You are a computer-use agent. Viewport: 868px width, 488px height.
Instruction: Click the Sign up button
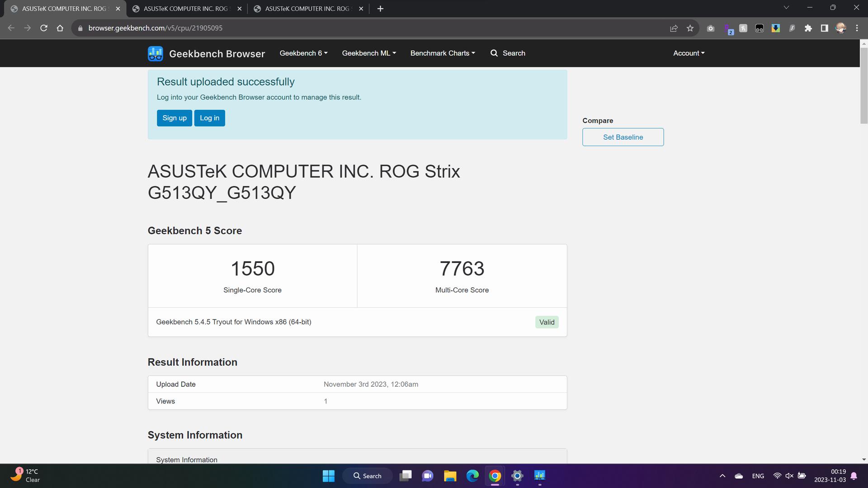175,118
